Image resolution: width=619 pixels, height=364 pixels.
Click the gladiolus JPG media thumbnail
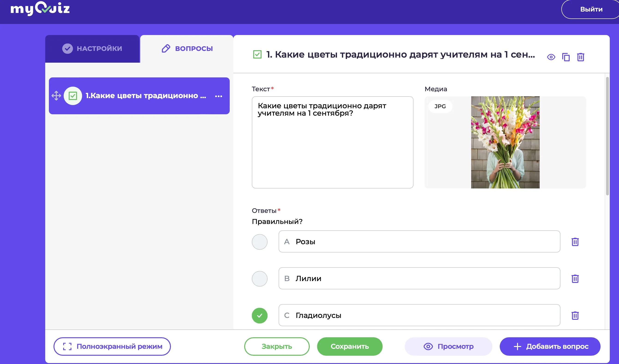click(505, 142)
